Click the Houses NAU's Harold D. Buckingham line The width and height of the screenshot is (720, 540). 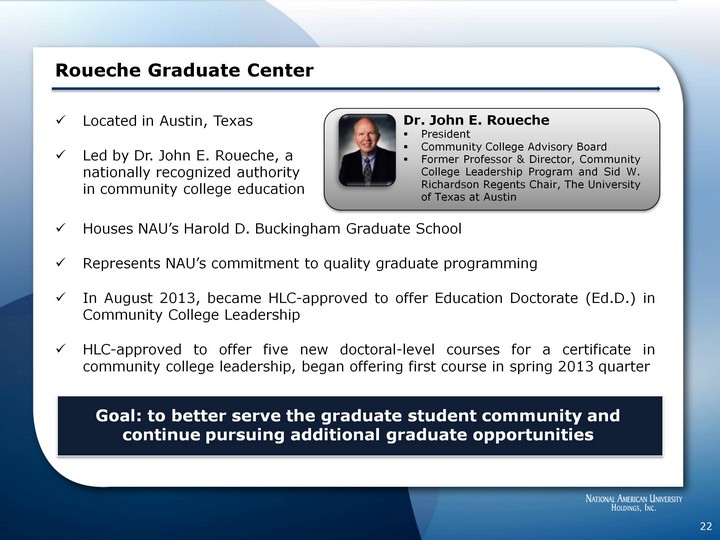272,229
